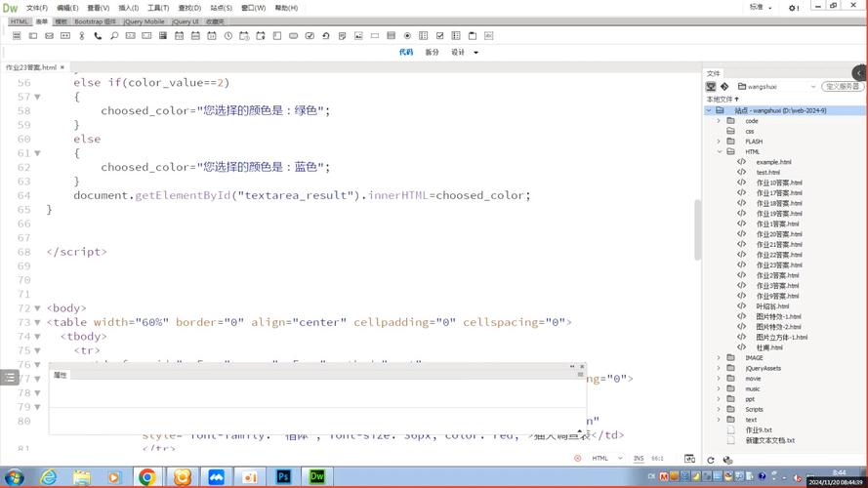Screen dimensions: 868x488
Task: Insert a Textarea from the form toolbar
Action: [276, 35]
